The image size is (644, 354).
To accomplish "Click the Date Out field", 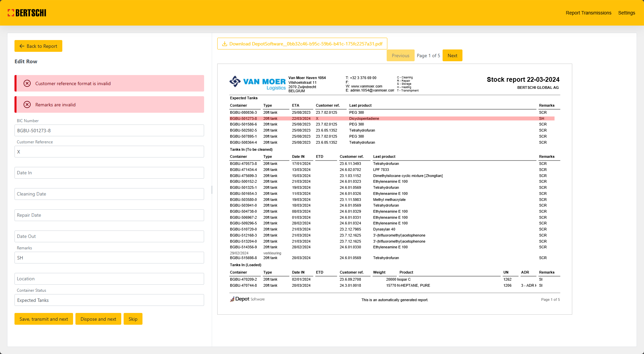I will click(x=109, y=236).
